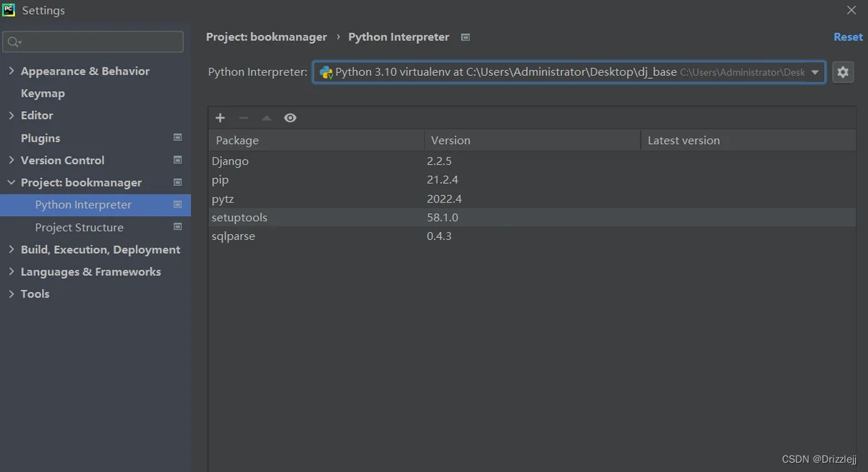The image size is (868, 472).
Task: Click the Package column header
Action: pyautogui.click(x=316, y=140)
